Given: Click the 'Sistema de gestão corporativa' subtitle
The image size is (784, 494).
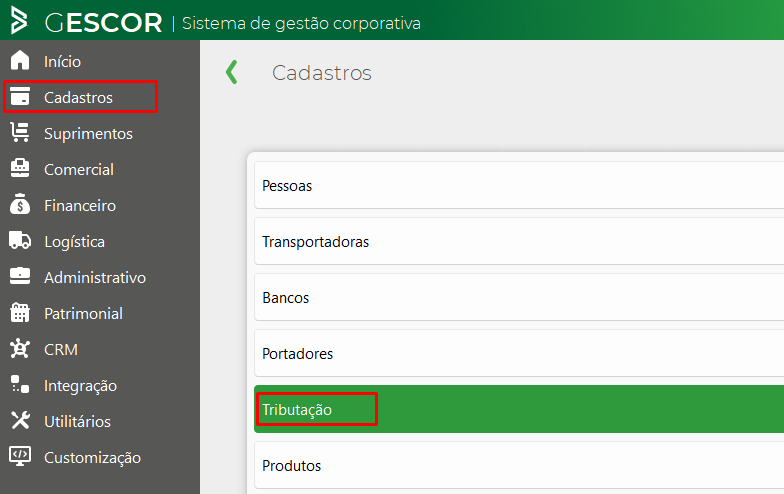Looking at the screenshot, I should 302,24.
